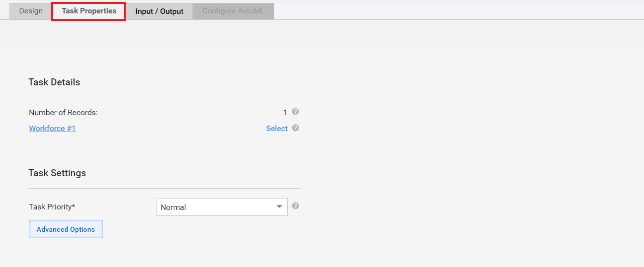Select the Task Properties tab

[x=89, y=11]
